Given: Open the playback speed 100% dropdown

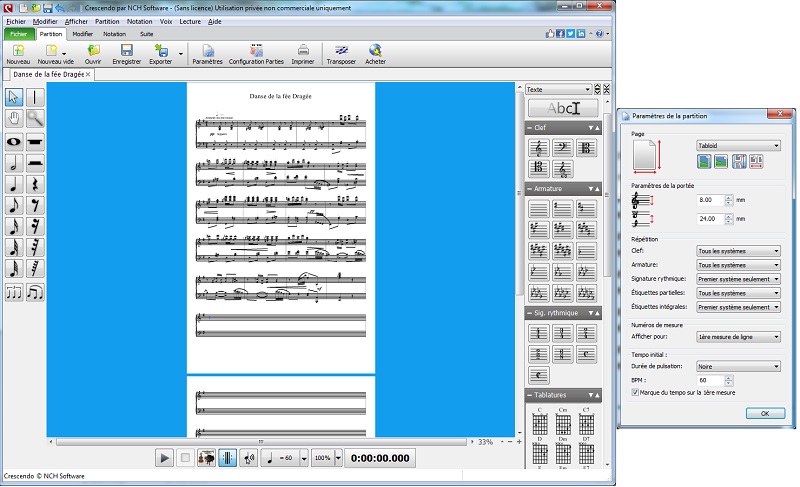Looking at the screenshot, I should pyautogui.click(x=338, y=458).
